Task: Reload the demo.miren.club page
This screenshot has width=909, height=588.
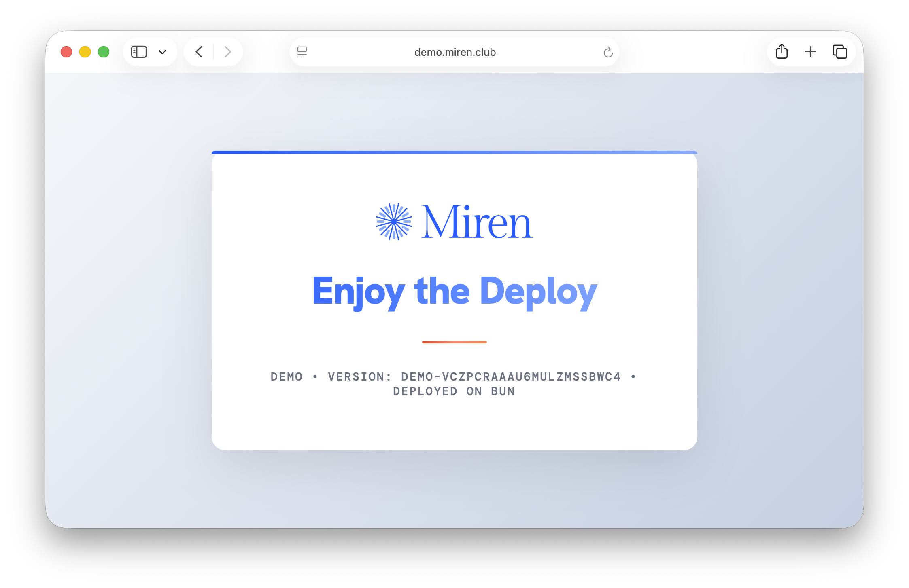Action: 608,52
